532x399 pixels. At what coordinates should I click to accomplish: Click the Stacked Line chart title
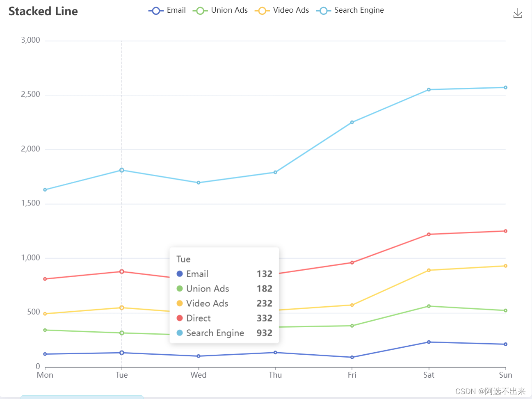[43, 11]
